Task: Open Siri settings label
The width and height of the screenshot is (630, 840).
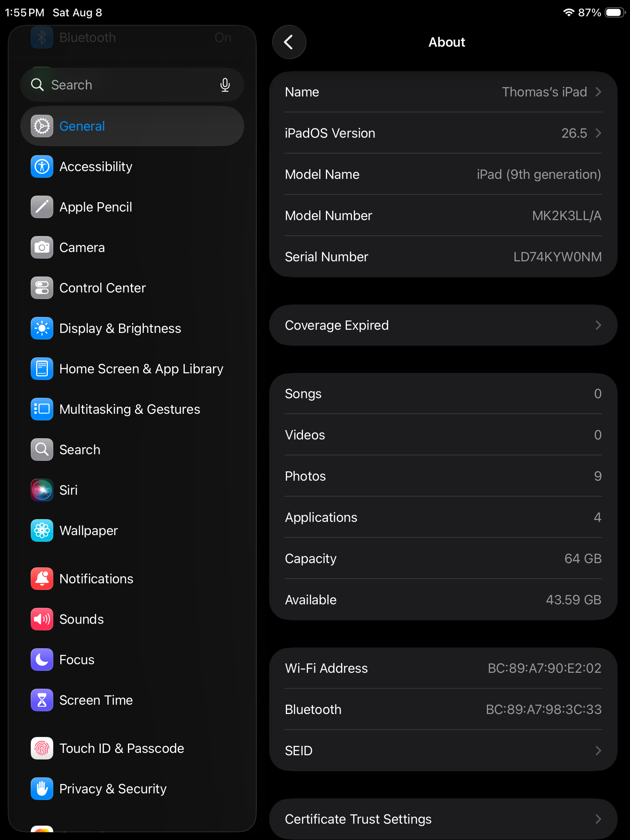Action: pyautogui.click(x=68, y=490)
